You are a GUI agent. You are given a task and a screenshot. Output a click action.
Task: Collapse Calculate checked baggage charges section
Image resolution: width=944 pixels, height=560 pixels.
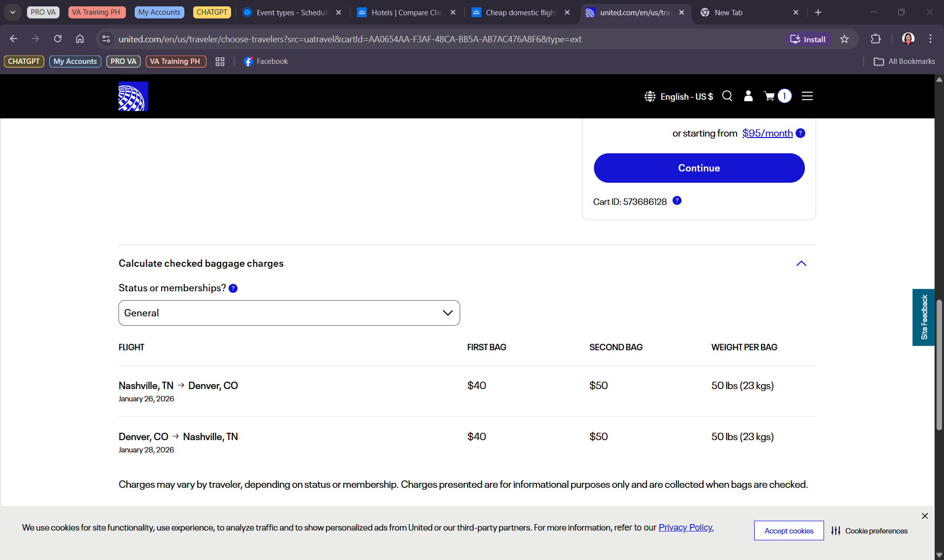point(801,263)
